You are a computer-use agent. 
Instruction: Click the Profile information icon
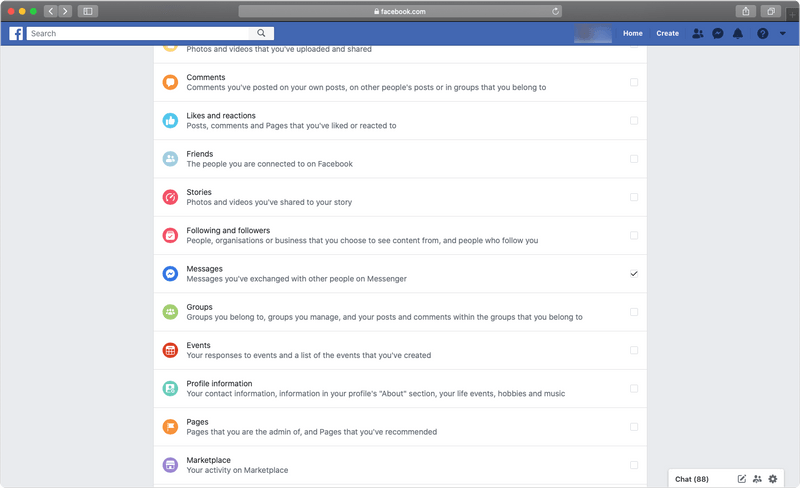click(x=170, y=388)
